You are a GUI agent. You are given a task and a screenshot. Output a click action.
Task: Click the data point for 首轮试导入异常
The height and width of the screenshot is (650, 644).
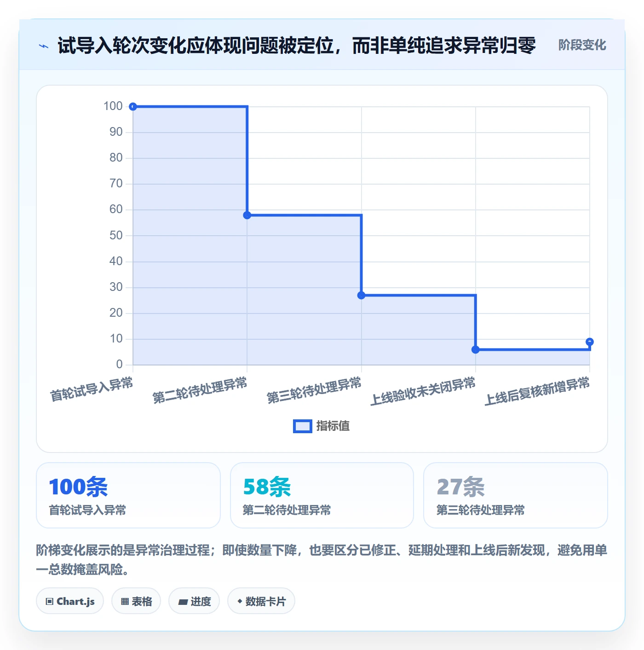pos(133,107)
